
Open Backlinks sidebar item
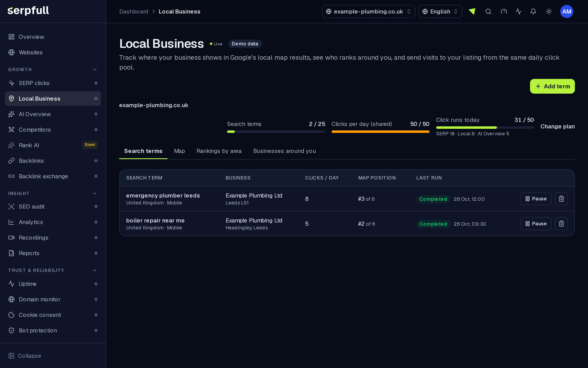click(53, 161)
